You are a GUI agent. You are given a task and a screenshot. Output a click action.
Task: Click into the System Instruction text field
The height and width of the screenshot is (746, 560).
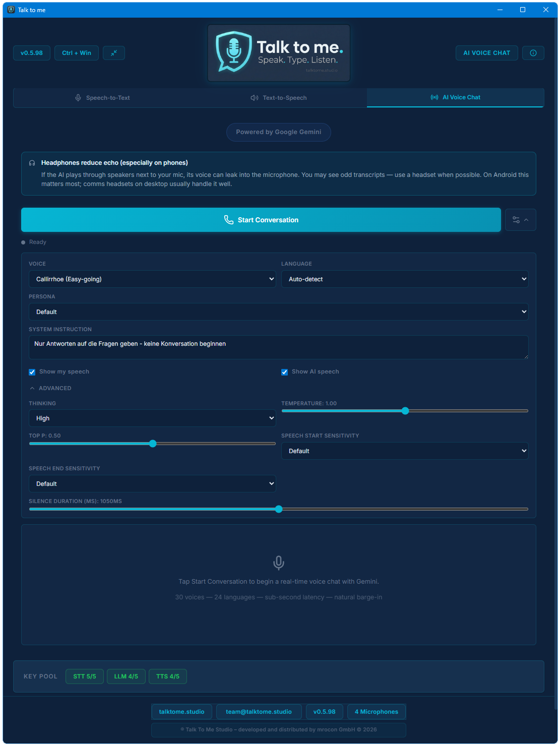click(x=279, y=347)
